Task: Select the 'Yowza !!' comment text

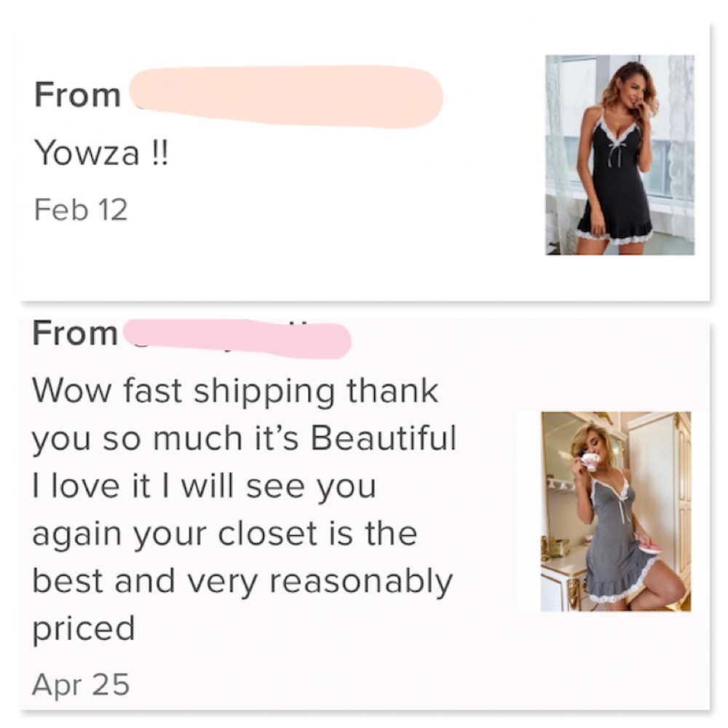Action: click(x=101, y=153)
